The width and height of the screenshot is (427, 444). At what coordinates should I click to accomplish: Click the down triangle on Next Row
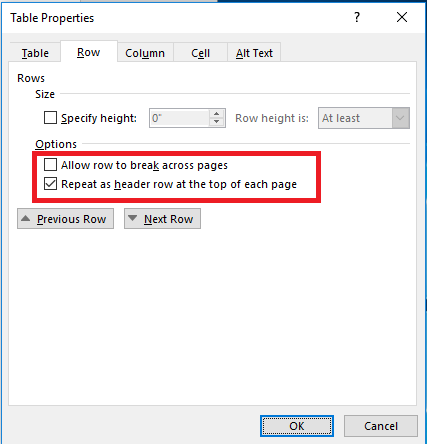133,218
